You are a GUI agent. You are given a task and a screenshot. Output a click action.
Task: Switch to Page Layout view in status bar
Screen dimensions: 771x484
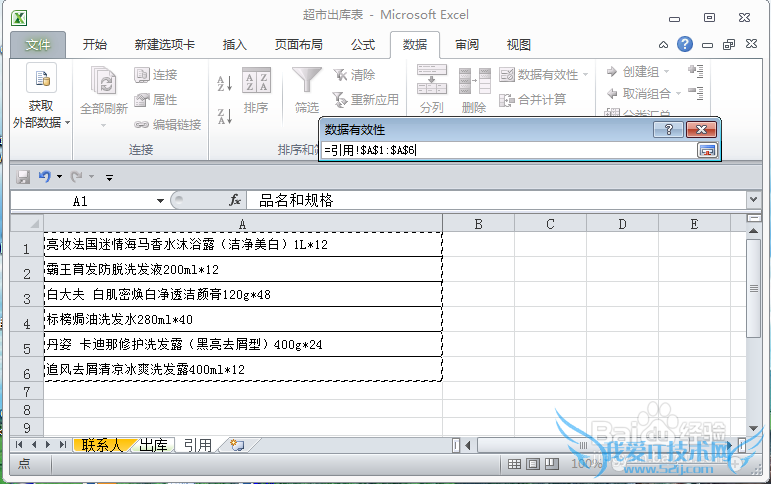(533, 463)
